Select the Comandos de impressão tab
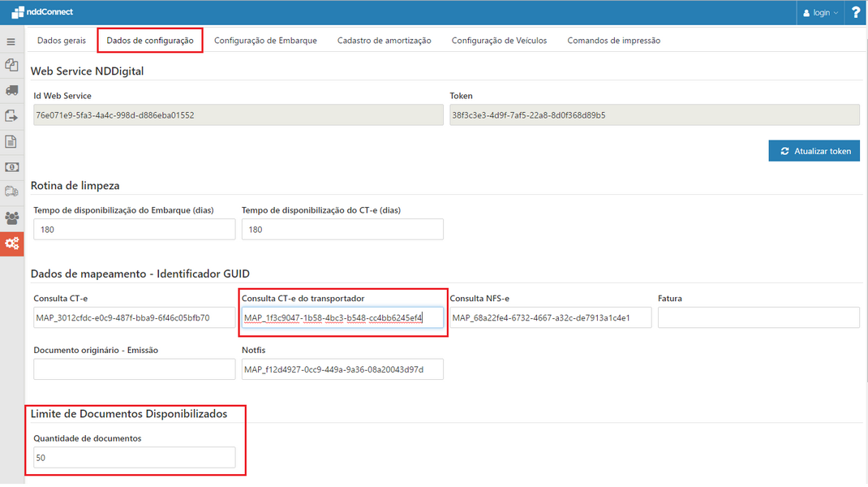This screenshot has height=487, width=868. (613, 40)
